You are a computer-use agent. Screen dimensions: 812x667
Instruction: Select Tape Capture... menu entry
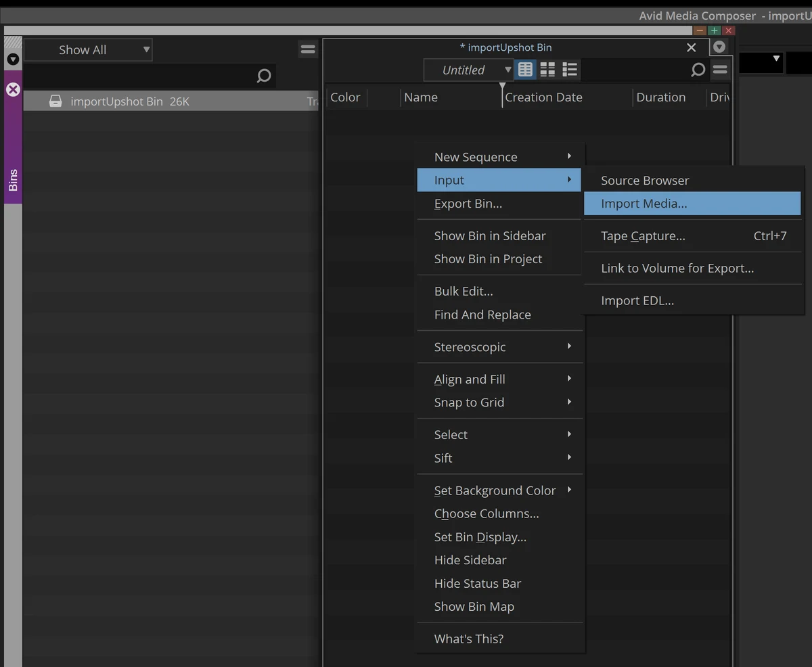pos(692,236)
